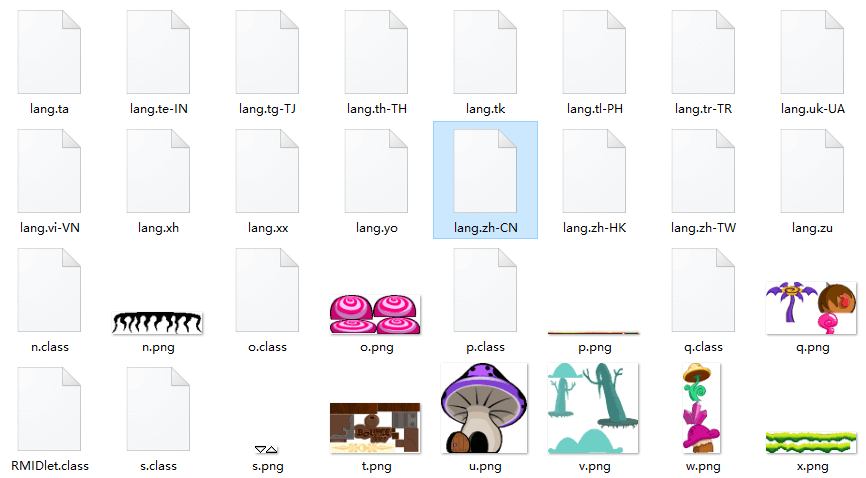Click the x.png green grass strip thumbnail

tap(811, 443)
